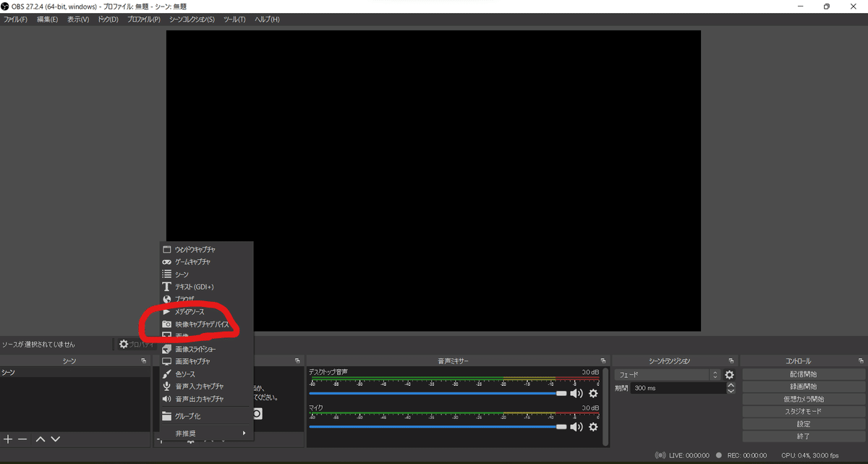Add a 色ソース brush-icon source
Screen dimensions: 868x464
pos(206,374)
